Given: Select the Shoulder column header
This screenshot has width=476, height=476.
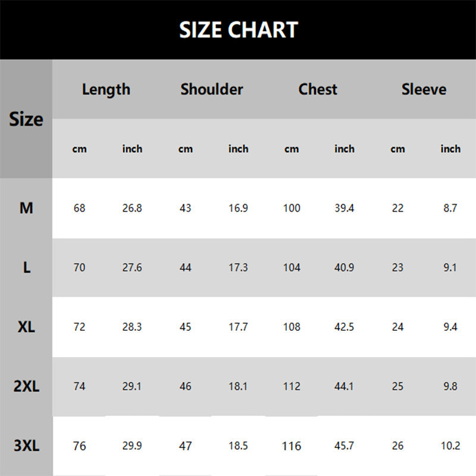Looking at the screenshot, I should pos(212,89).
